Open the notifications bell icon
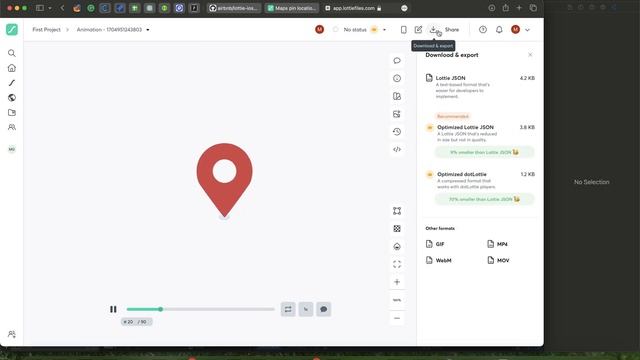Image resolution: width=640 pixels, height=360 pixels. [499, 29]
